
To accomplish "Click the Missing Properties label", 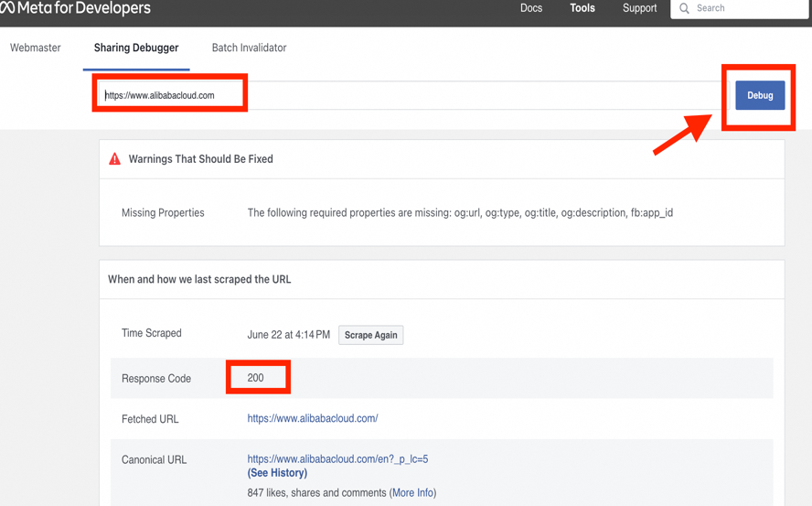I will click(163, 212).
